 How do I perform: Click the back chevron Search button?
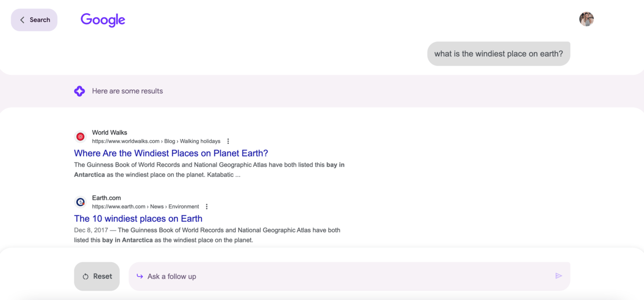(x=34, y=20)
